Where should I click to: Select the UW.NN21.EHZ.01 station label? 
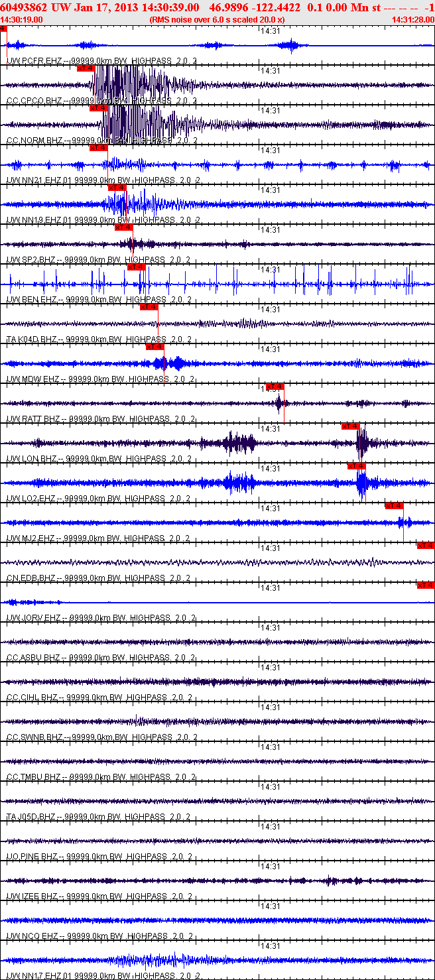[103, 180]
